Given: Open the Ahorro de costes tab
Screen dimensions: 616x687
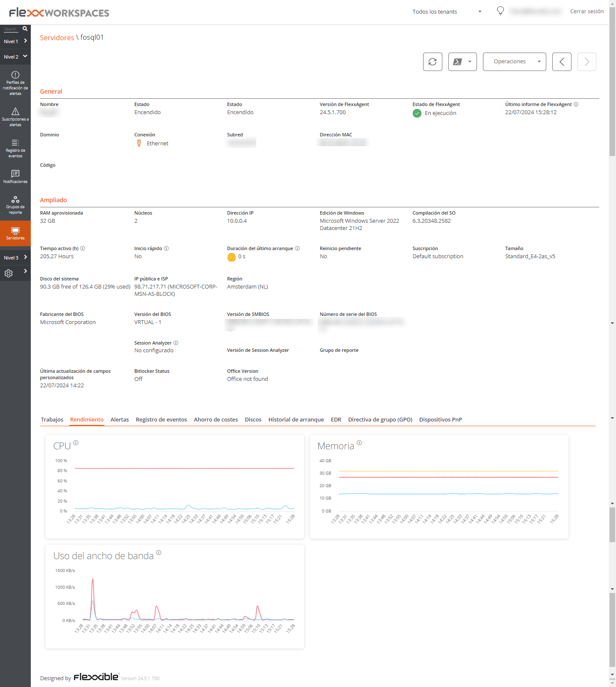Looking at the screenshot, I should 216,419.
